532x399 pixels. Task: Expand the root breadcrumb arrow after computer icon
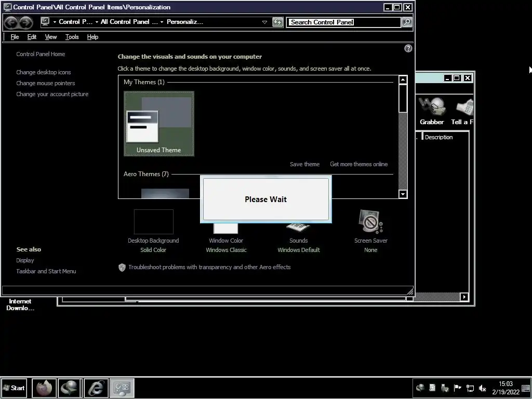click(x=54, y=22)
